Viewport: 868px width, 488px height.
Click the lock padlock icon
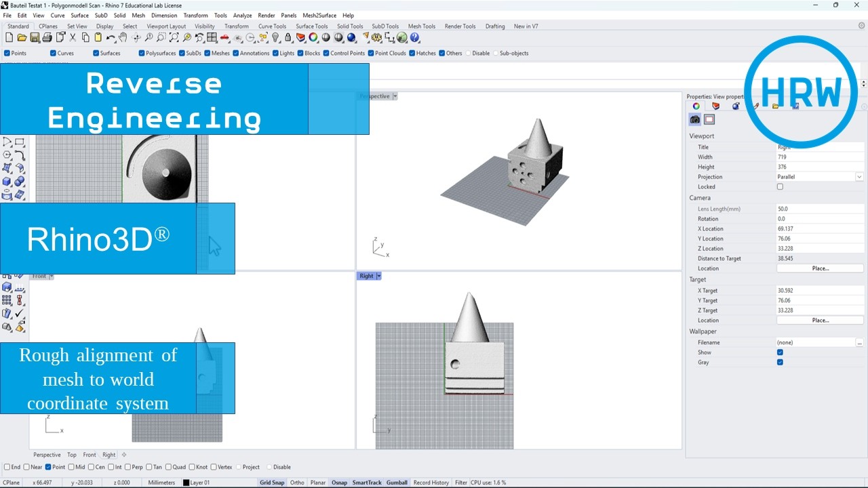(288, 37)
